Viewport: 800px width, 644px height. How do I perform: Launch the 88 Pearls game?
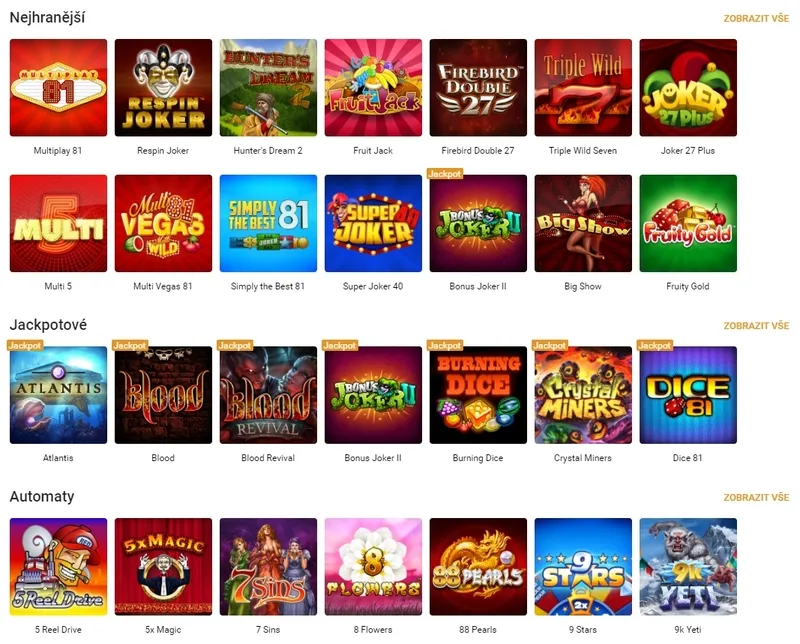478,567
